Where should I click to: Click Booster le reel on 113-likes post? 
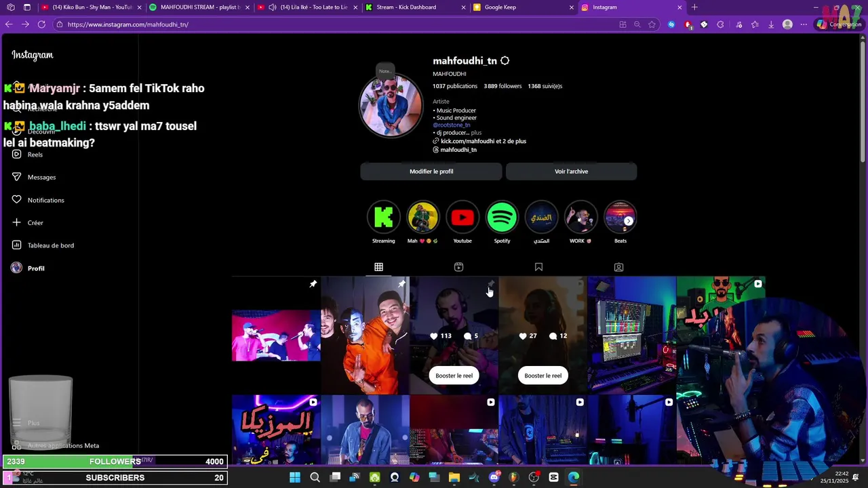point(454,375)
